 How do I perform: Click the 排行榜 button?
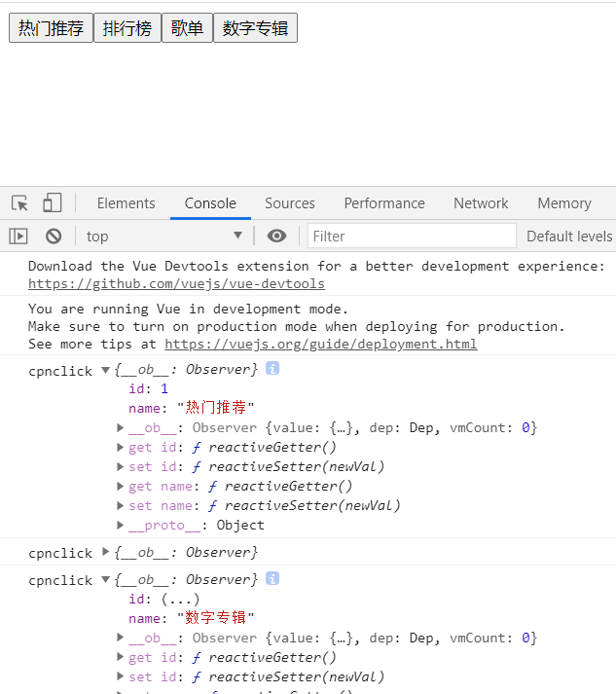point(127,28)
